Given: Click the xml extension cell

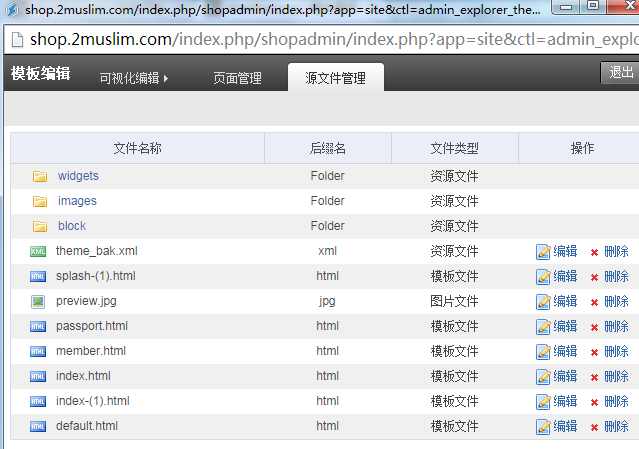Looking at the screenshot, I should (328, 251).
